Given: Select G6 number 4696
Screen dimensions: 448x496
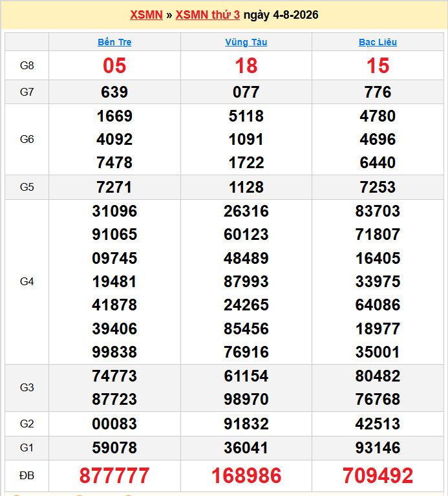Looking at the screenshot, I should [x=378, y=139].
